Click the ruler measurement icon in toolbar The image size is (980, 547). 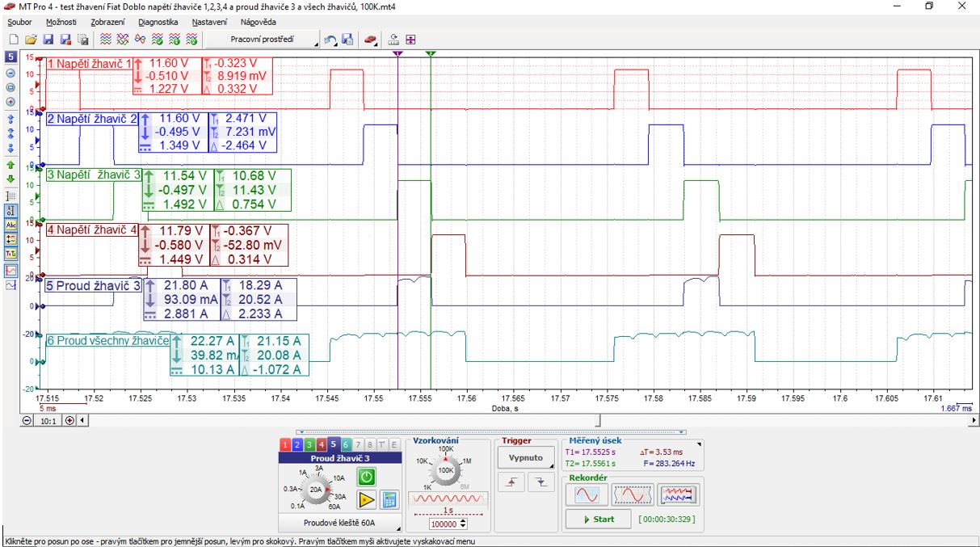coord(394,40)
